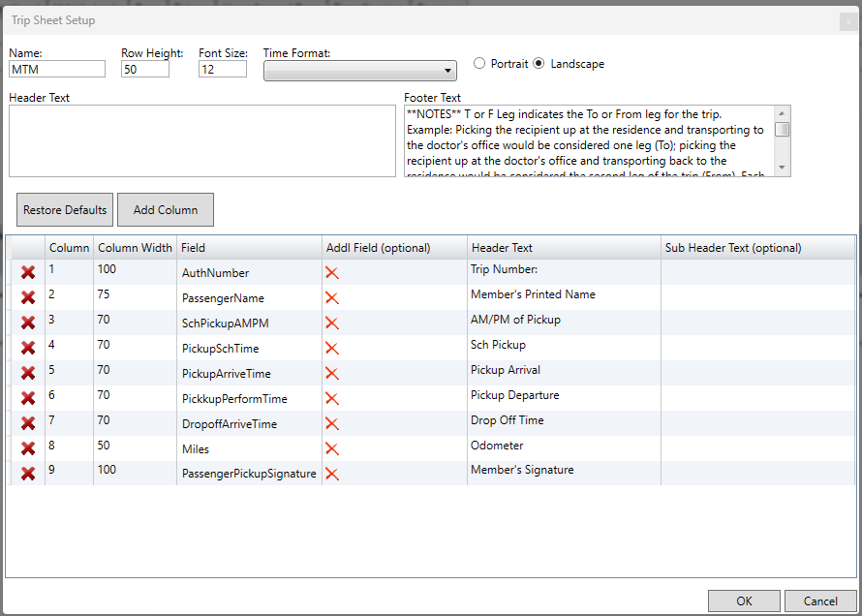Click the Restore Defaults button

[x=64, y=209]
